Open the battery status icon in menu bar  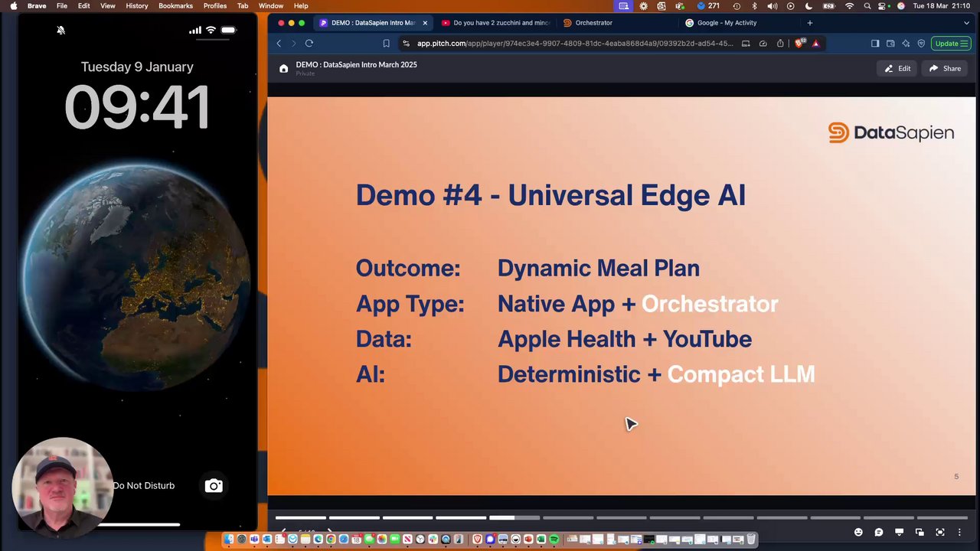pyautogui.click(x=829, y=6)
